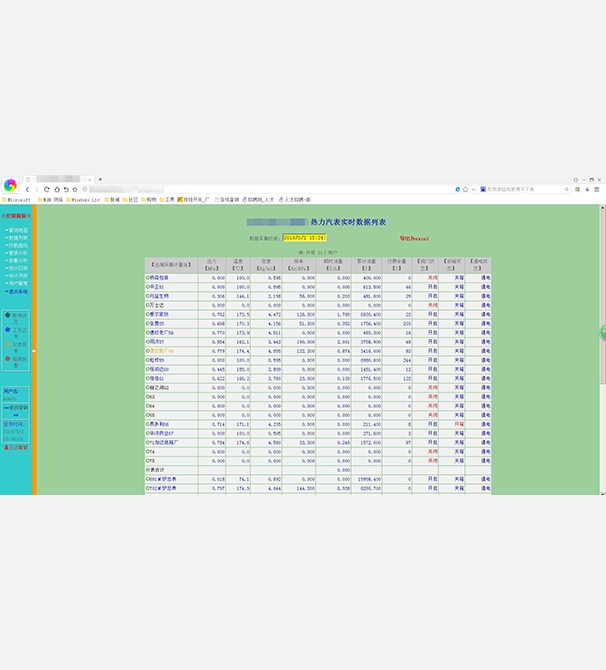Select the radio button for 中正51 row
This screenshot has height=670, width=606.
[x=148, y=287]
